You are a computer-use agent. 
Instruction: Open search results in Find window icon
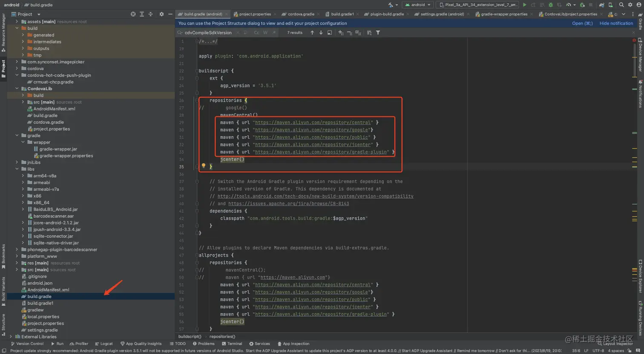point(330,32)
